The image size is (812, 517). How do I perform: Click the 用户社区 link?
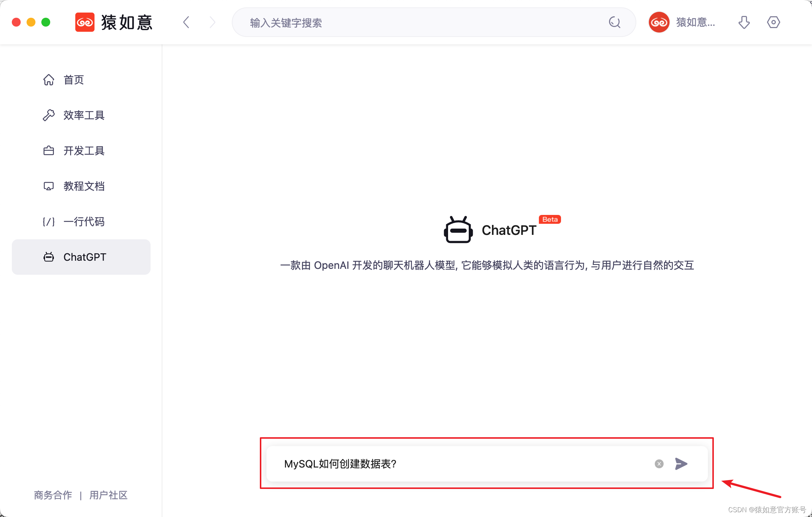pyautogui.click(x=109, y=495)
